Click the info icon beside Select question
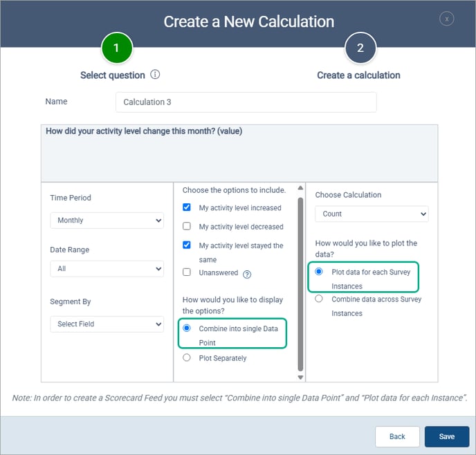The image size is (476, 455). [x=156, y=75]
